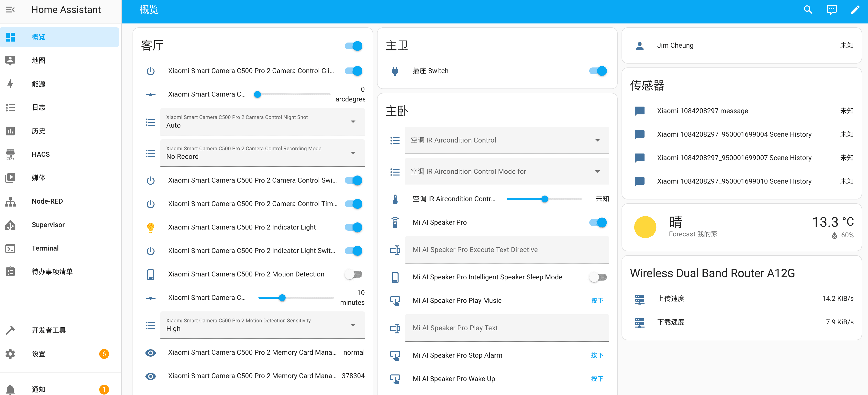868x395 pixels.
Task: Click the IR Aircondition temperature slider
Action: pyautogui.click(x=545, y=199)
